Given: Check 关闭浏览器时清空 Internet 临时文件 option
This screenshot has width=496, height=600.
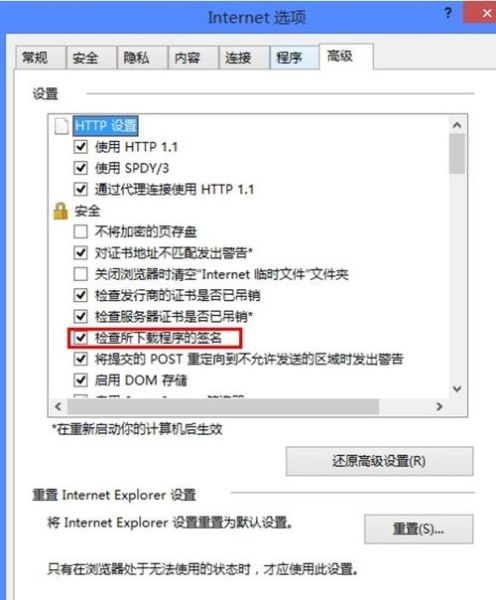Looking at the screenshot, I should tap(80, 274).
